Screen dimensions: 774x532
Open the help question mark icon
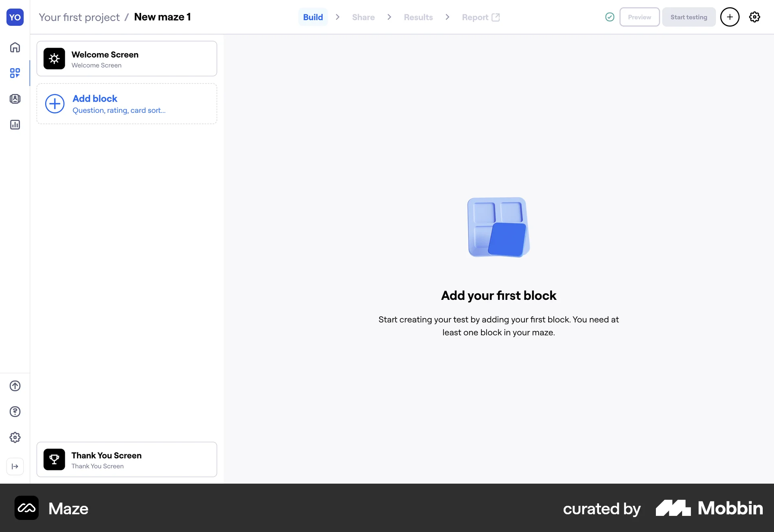coord(15,411)
